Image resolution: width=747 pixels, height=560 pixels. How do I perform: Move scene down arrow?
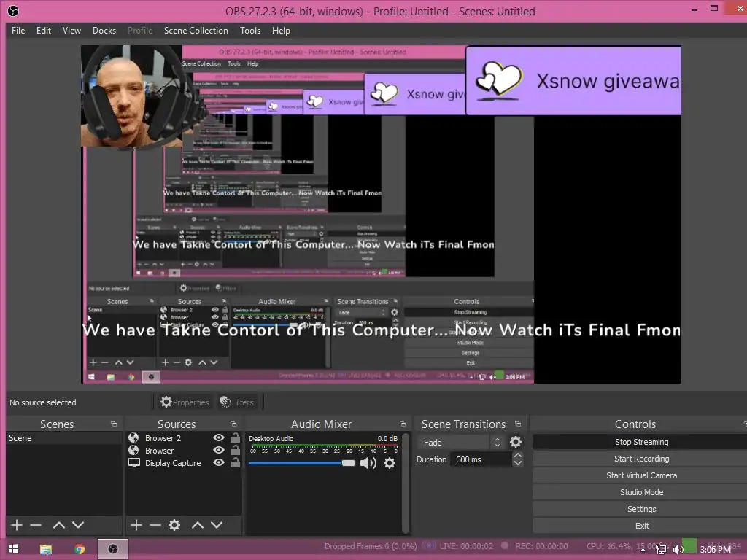pos(78,525)
